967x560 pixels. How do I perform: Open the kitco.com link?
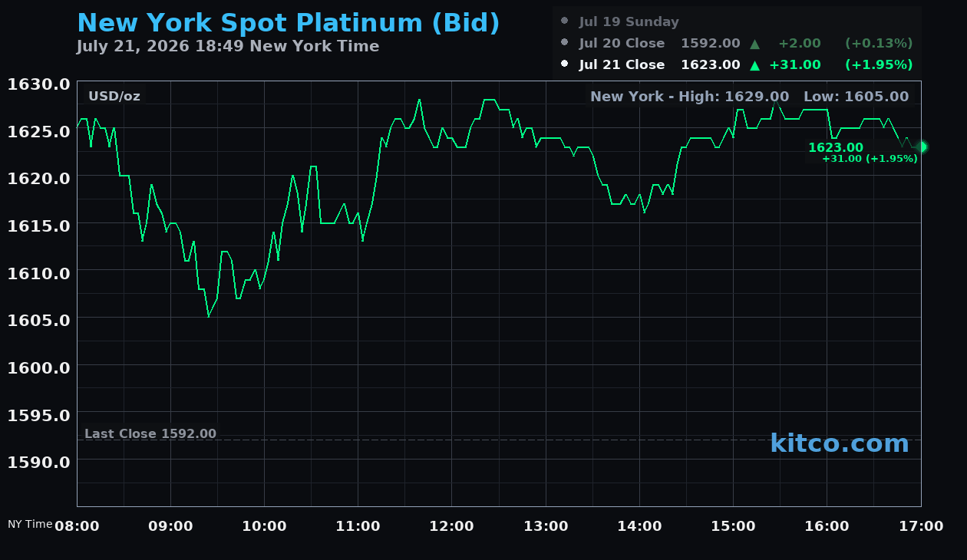pyautogui.click(x=839, y=443)
